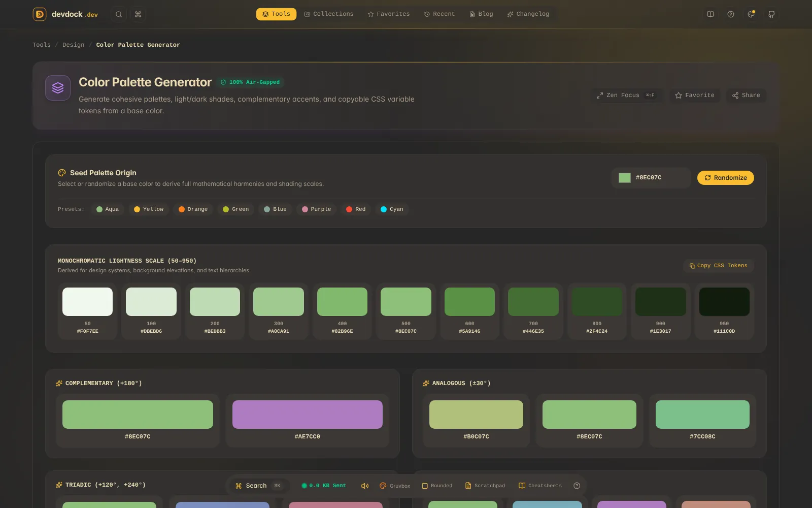
Task: Open Gruvbox theme selector in dock
Action: click(395, 486)
